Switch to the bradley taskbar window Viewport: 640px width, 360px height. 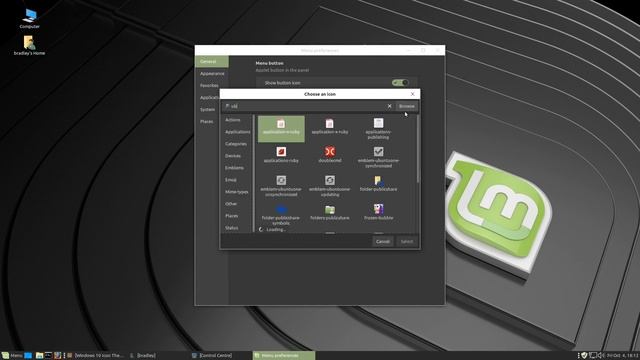tap(143, 356)
